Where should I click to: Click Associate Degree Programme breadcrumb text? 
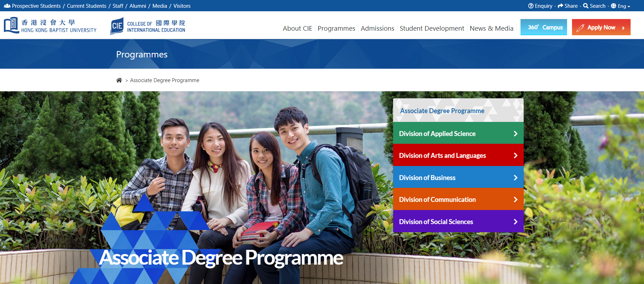[164, 80]
